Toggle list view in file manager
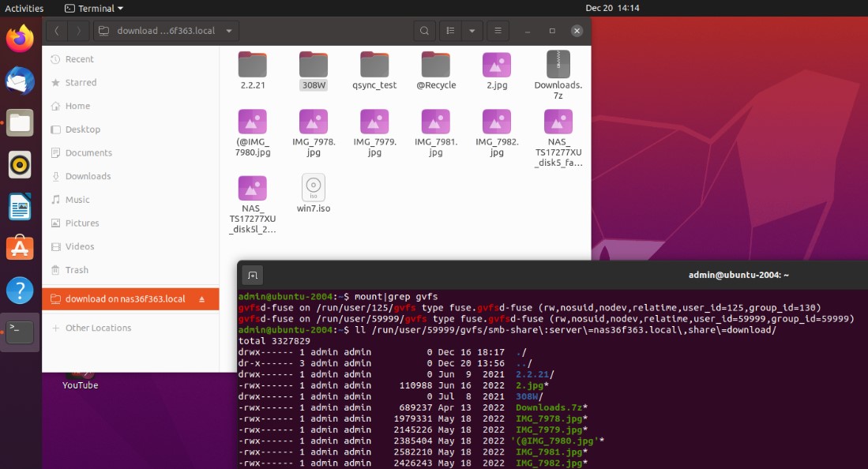868x469 pixels. tap(450, 31)
